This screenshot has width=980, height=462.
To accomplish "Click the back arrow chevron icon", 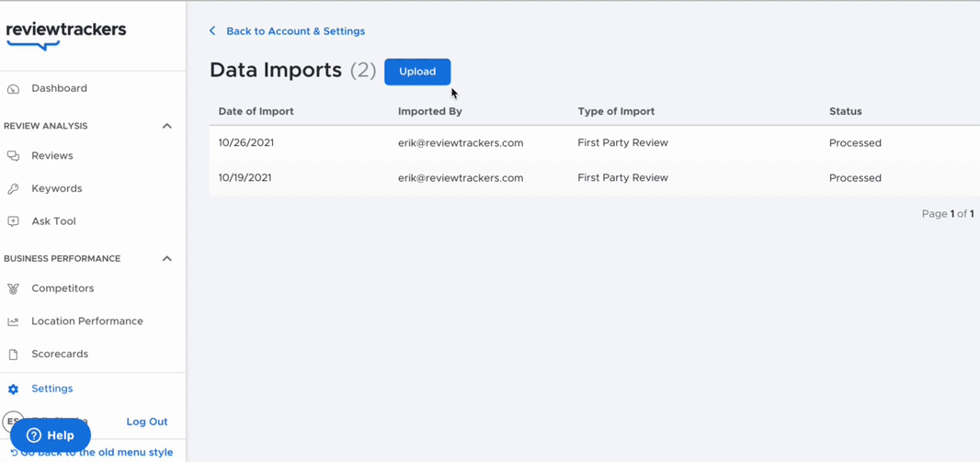I will point(212,30).
